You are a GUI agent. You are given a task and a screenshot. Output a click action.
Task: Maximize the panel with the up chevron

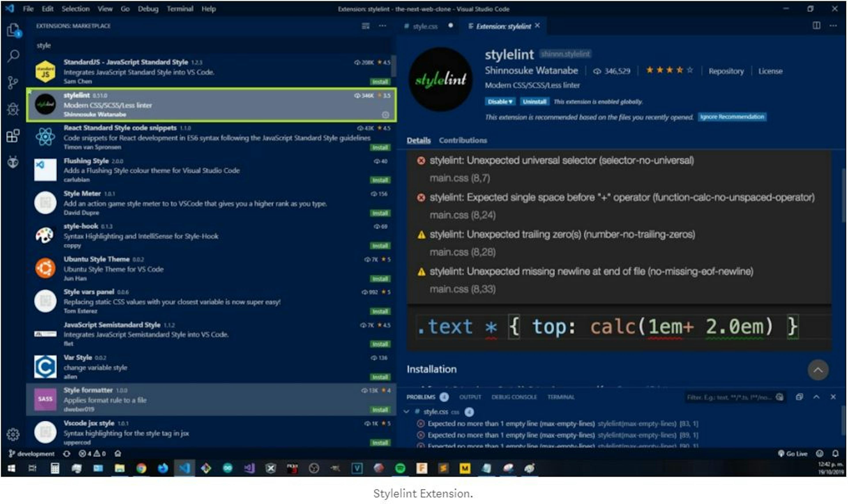816,397
